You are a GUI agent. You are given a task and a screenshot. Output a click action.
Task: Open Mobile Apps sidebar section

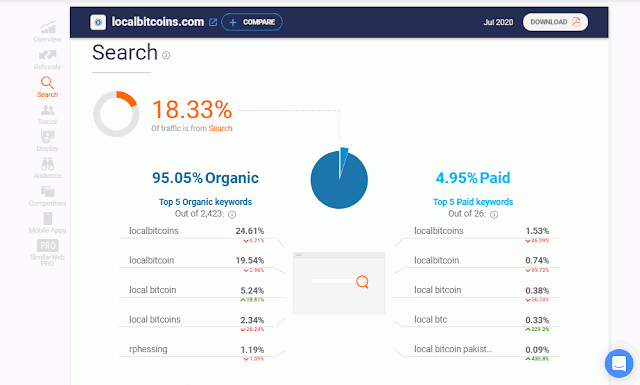[x=47, y=223]
